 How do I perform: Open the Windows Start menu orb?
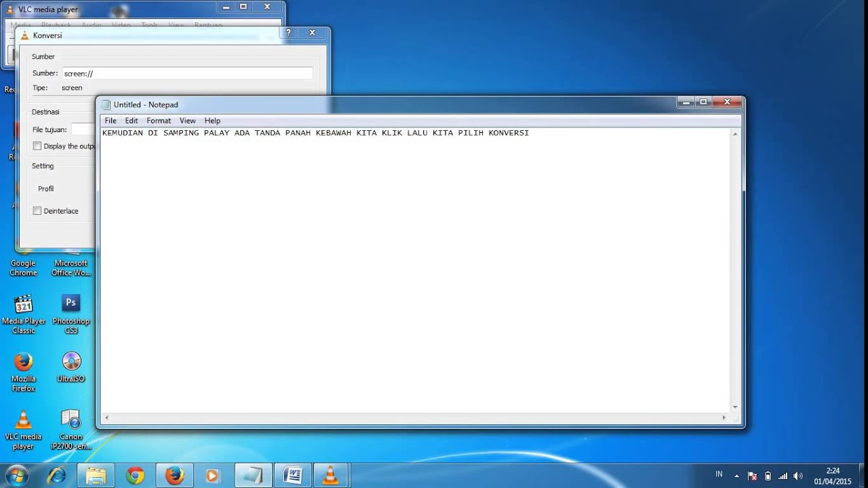[x=16, y=475]
